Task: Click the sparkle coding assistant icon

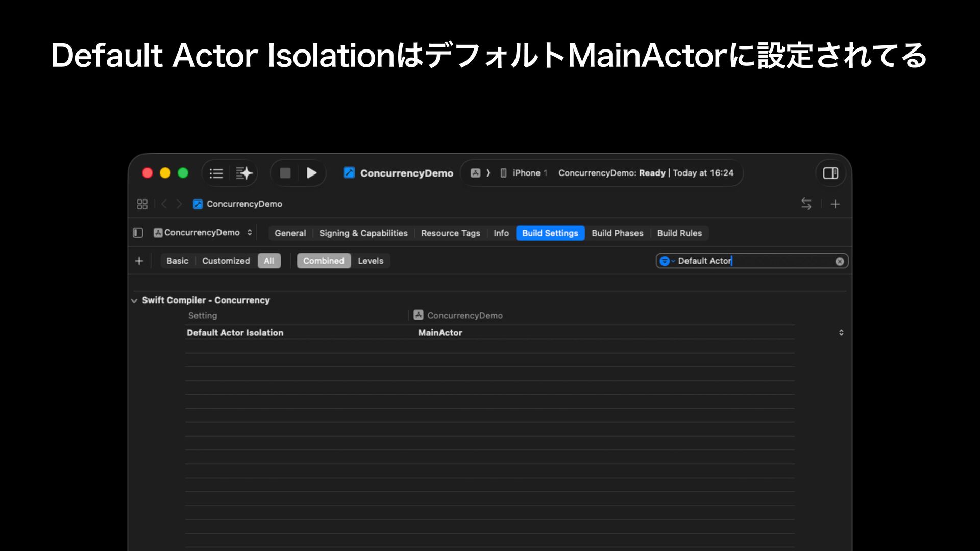Action: 244,173
